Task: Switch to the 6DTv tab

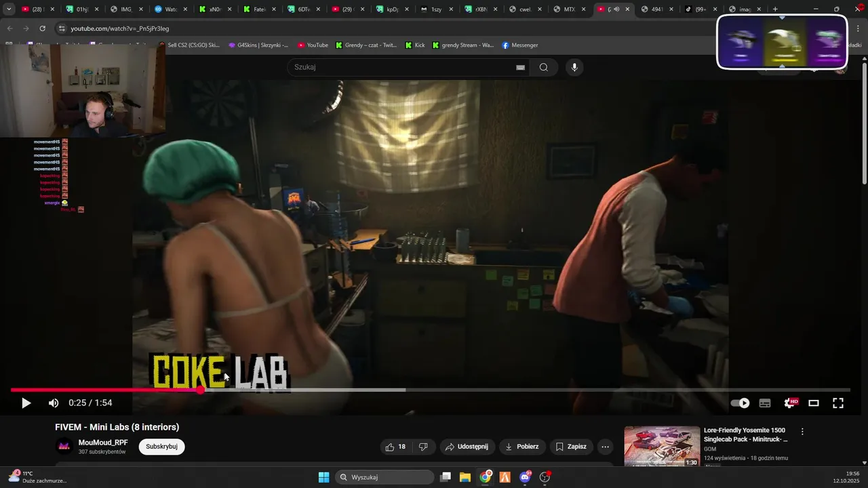Action: coord(303,9)
